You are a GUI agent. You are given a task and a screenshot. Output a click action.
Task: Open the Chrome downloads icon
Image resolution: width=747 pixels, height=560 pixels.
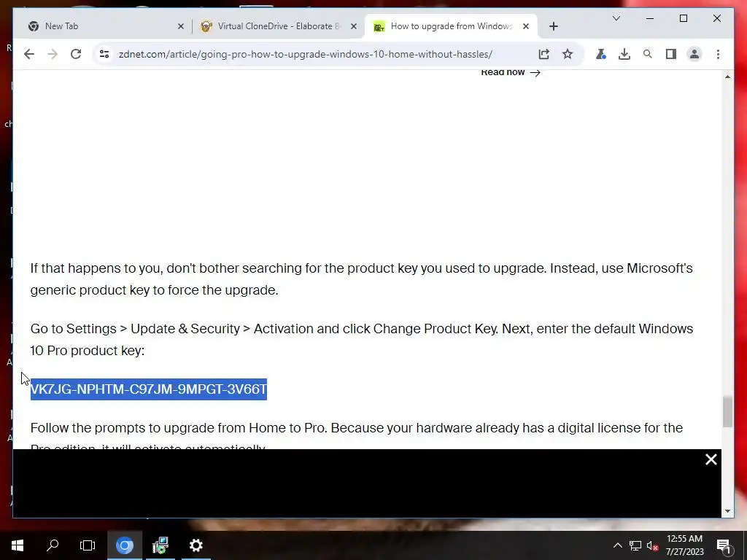click(624, 54)
